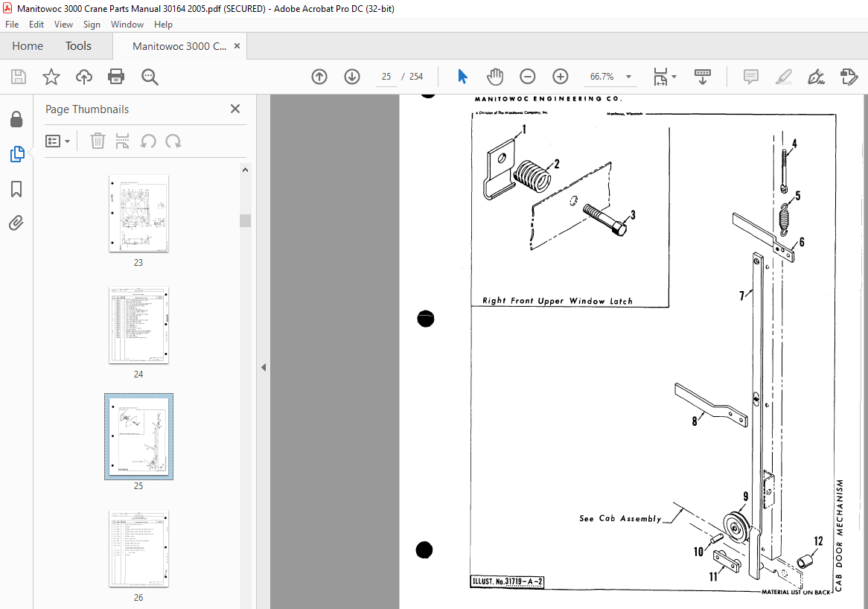Expand the fit page options arrow
868x609 pixels.
[x=674, y=77]
